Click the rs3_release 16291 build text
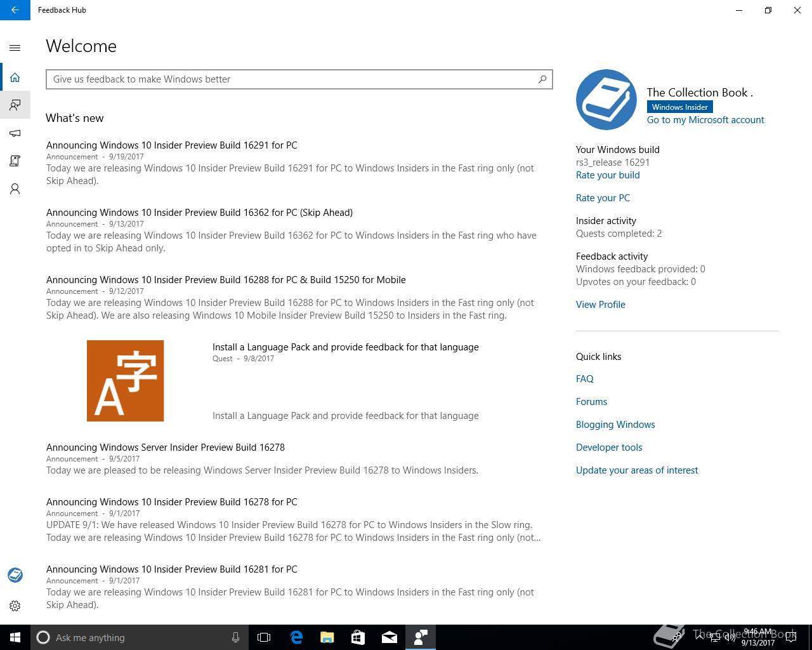This screenshot has width=812, height=650. [x=613, y=162]
